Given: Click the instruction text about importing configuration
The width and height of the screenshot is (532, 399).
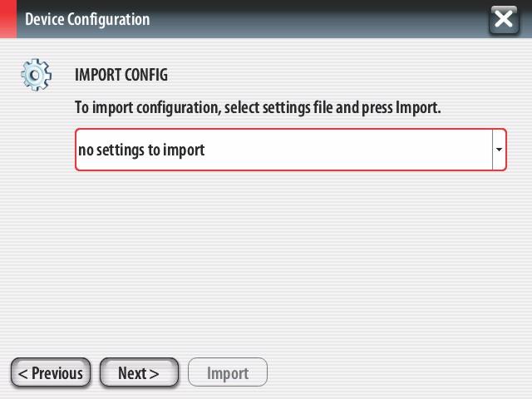Looking at the screenshot, I should pos(258,108).
